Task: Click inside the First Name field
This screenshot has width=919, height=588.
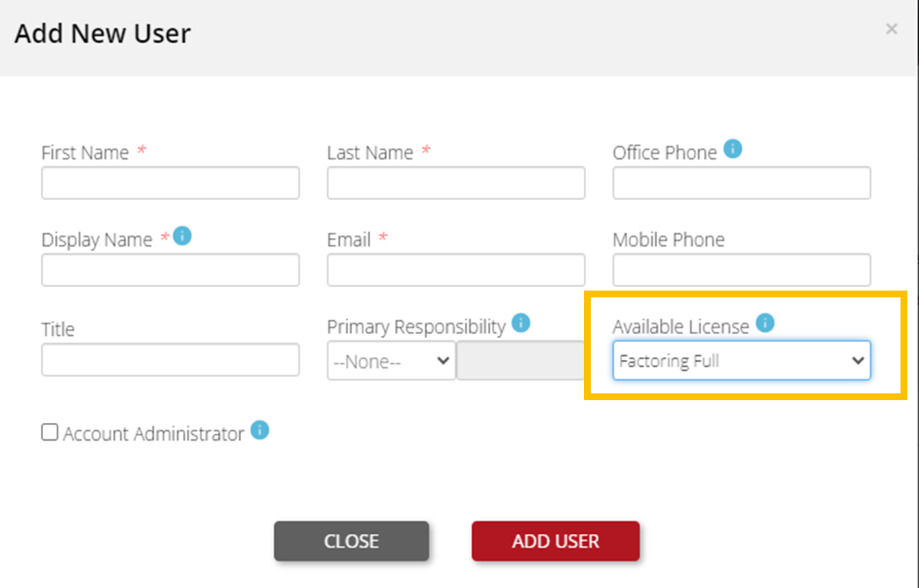Action: [x=170, y=183]
